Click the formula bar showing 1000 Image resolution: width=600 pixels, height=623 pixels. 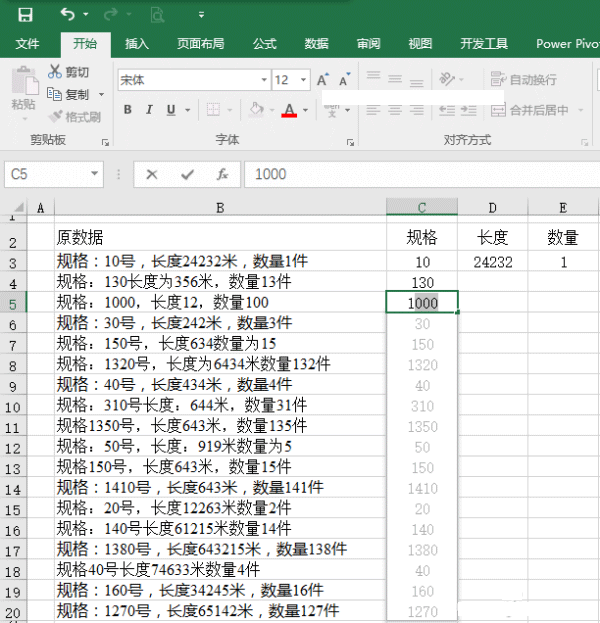[x=422, y=174]
